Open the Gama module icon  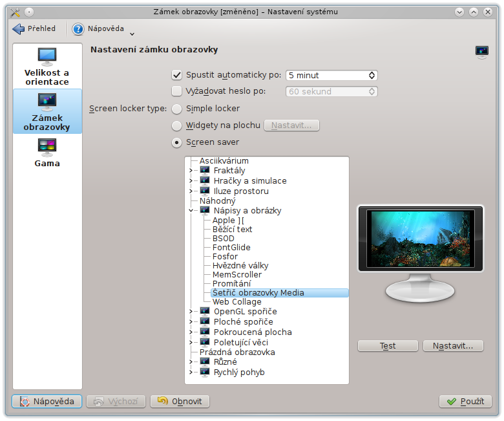pos(47,147)
